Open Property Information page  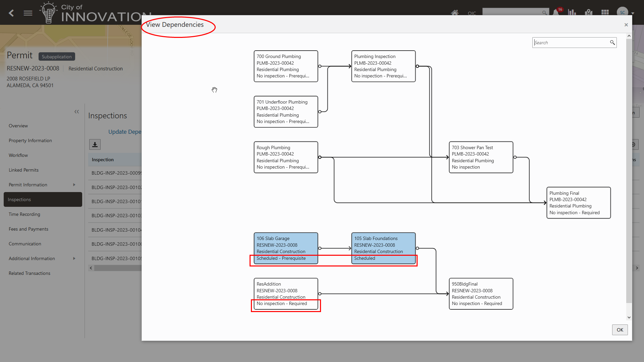tap(30, 140)
